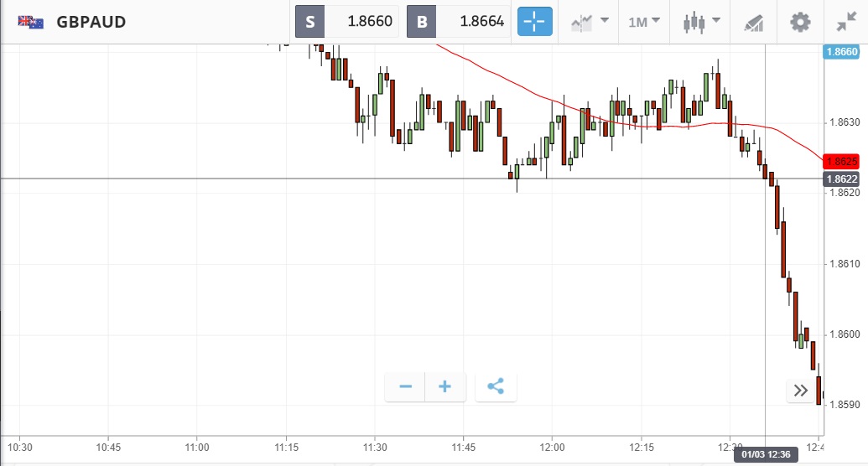Image resolution: width=868 pixels, height=466 pixels.
Task: Expand the 1M timeframe dropdown
Action: pos(644,22)
